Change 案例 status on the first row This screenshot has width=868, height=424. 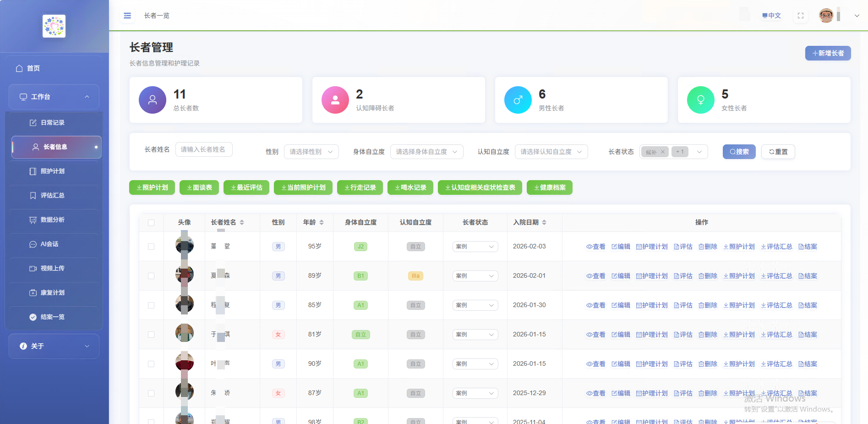[x=475, y=246]
